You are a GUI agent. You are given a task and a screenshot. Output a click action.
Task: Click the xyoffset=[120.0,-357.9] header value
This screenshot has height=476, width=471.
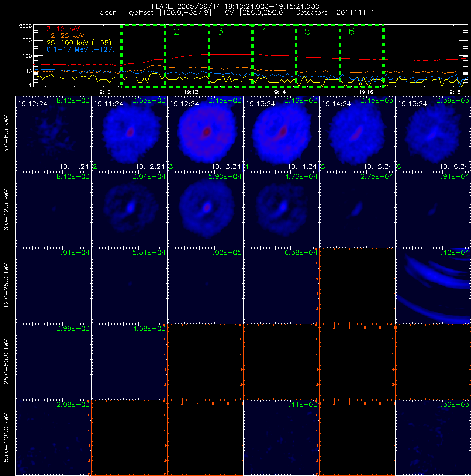click(x=169, y=13)
